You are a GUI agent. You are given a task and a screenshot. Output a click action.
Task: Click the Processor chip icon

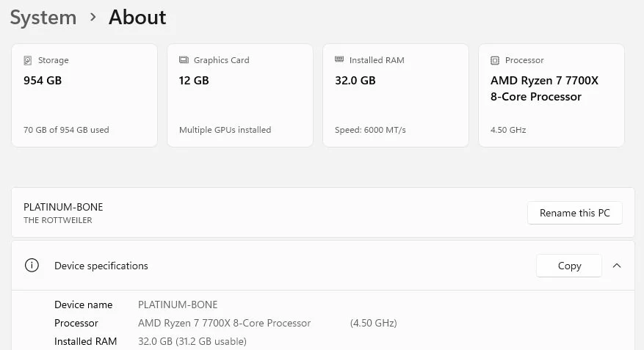pyautogui.click(x=495, y=60)
